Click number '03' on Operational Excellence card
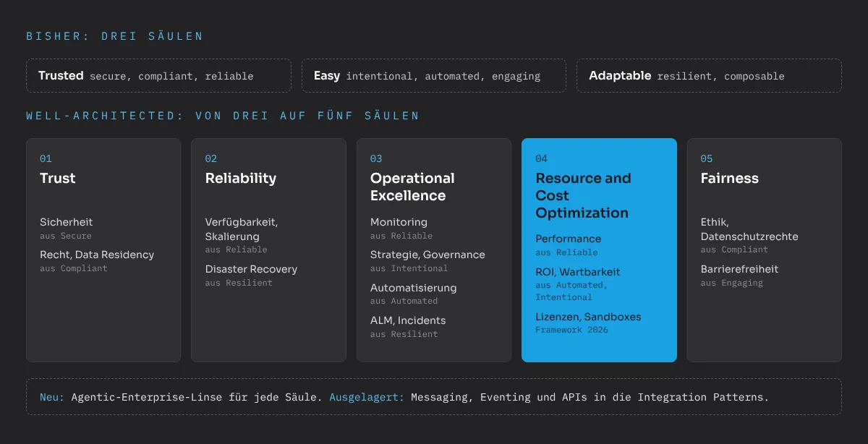This screenshot has width=868, height=444. click(376, 158)
